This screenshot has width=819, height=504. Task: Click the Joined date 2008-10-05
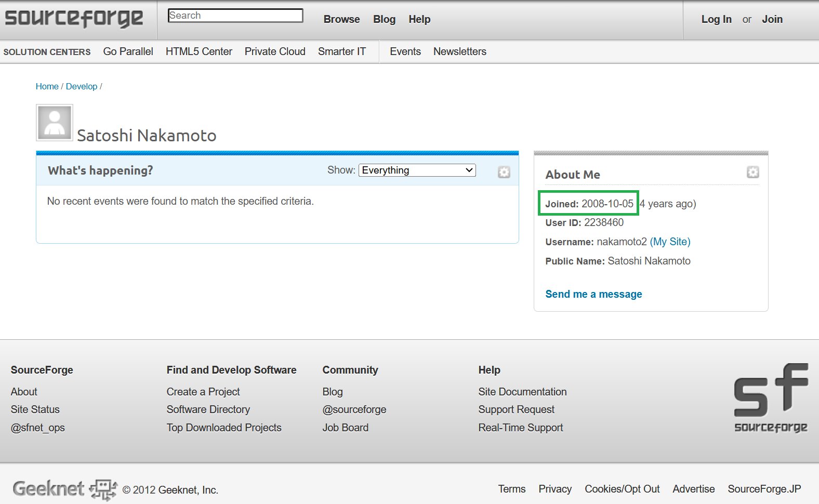tap(607, 204)
